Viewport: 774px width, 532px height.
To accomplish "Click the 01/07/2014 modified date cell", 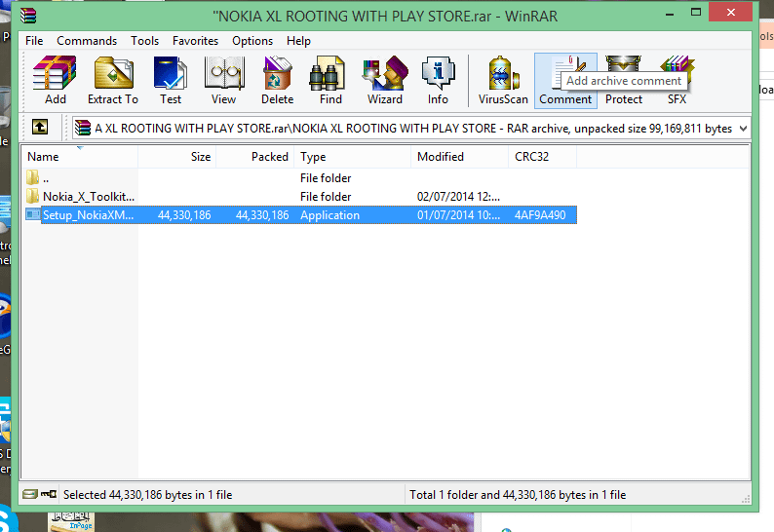I will tap(458, 215).
